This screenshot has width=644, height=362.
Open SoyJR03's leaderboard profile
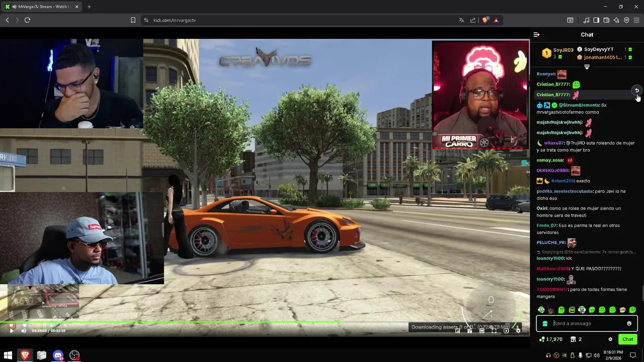coord(563,50)
